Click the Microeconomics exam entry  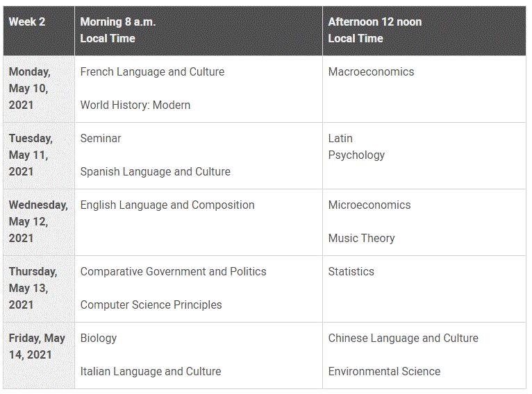click(369, 205)
